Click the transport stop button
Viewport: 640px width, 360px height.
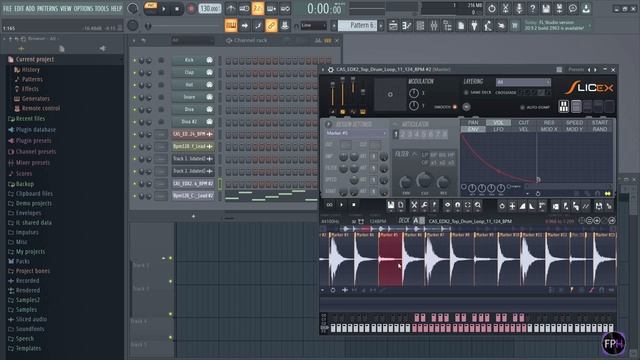point(177,9)
